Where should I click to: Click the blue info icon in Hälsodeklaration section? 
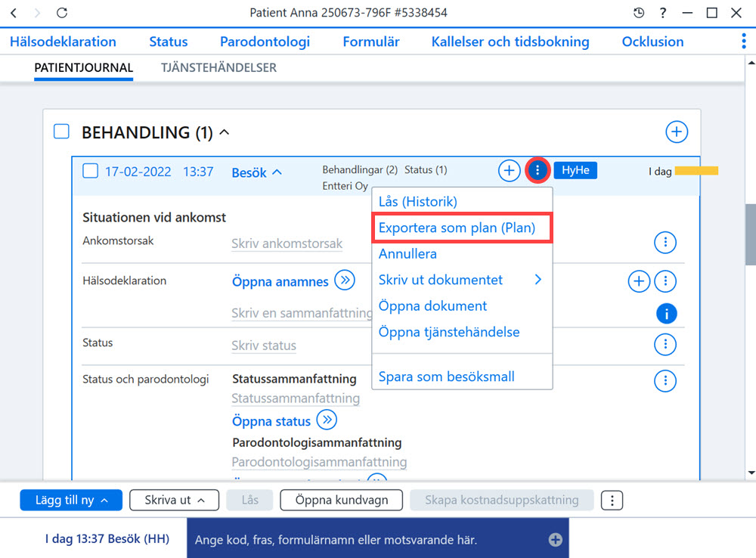(x=666, y=314)
